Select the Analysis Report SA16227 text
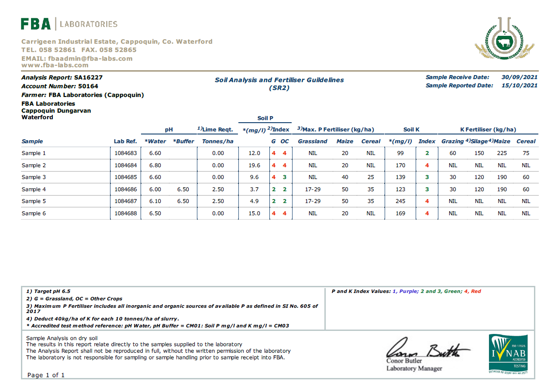 click(62, 78)
